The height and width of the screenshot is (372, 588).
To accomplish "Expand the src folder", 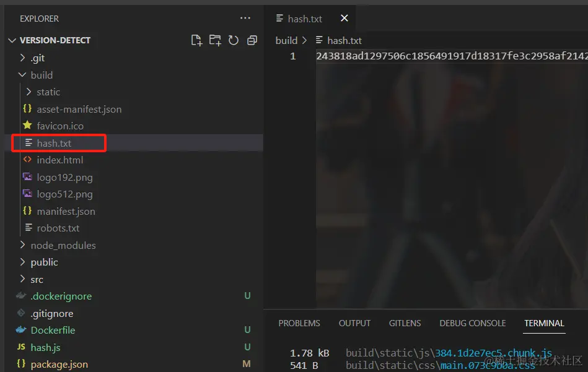I will [x=22, y=279].
